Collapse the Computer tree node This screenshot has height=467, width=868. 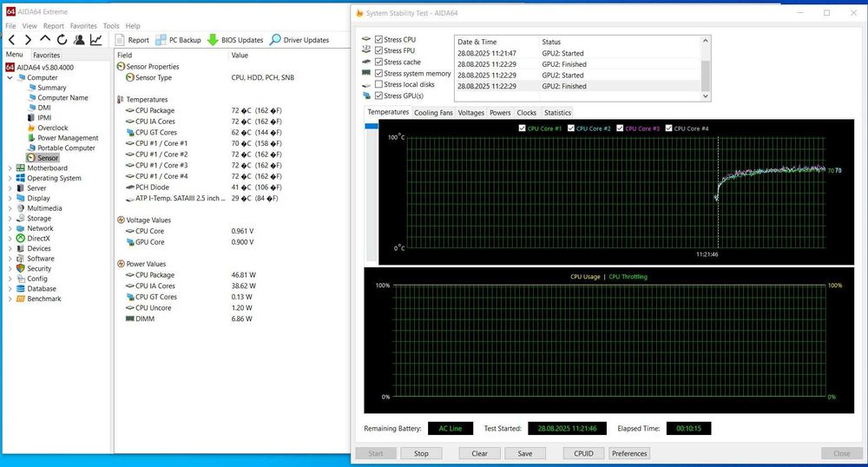pyautogui.click(x=10, y=77)
